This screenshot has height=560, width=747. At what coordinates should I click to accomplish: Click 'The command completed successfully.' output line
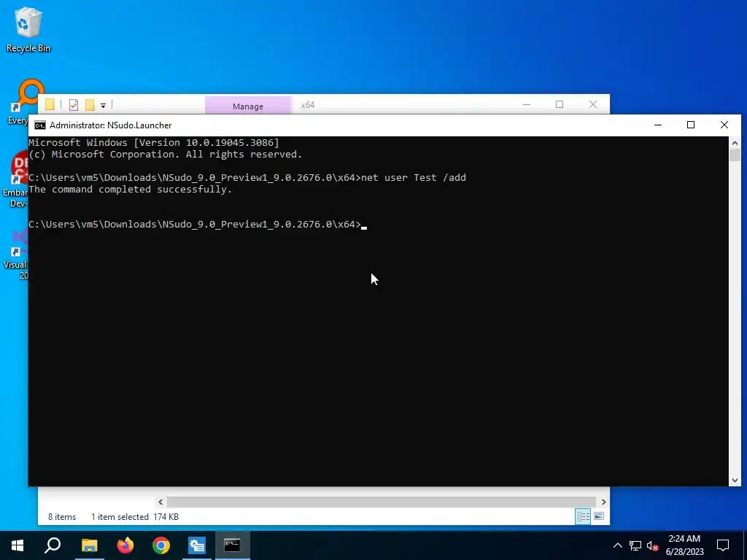click(130, 190)
